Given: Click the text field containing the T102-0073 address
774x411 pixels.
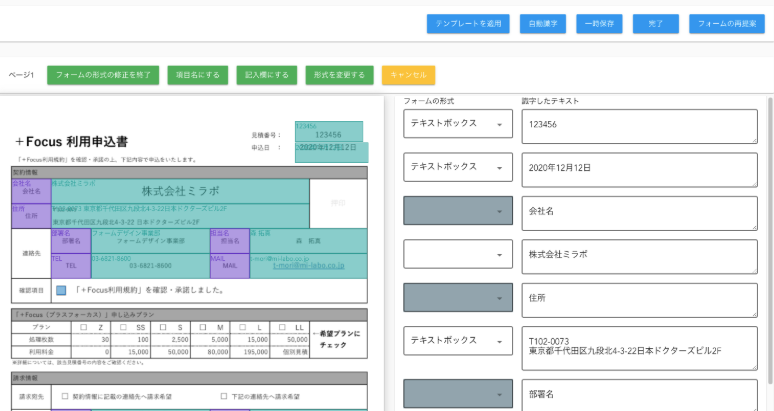Looking at the screenshot, I should click(638, 346).
